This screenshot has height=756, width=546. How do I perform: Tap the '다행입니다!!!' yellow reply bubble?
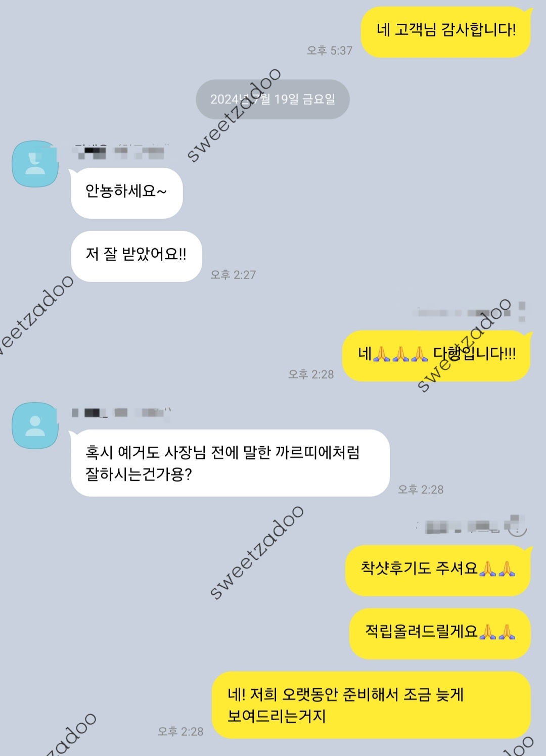437,356
